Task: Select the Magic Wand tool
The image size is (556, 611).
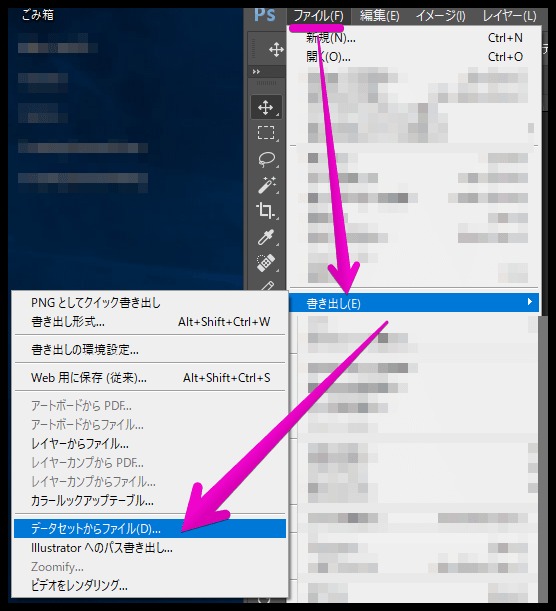Action: click(266, 185)
